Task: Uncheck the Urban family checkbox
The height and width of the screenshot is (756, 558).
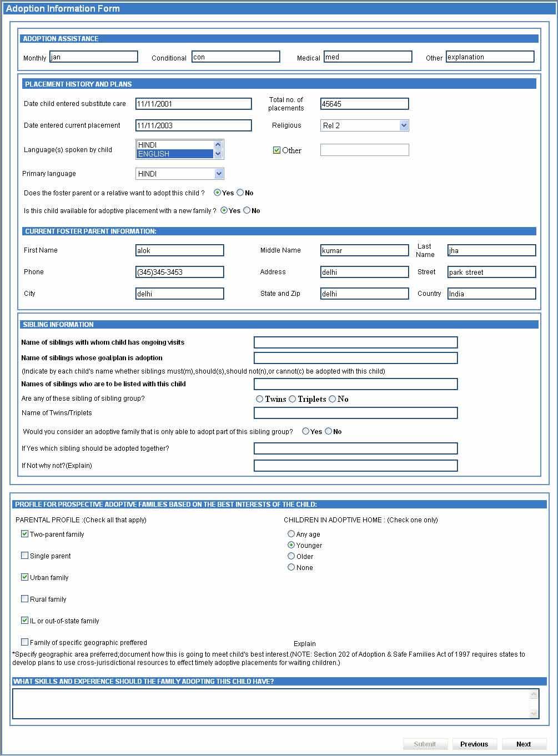Action: point(24,577)
